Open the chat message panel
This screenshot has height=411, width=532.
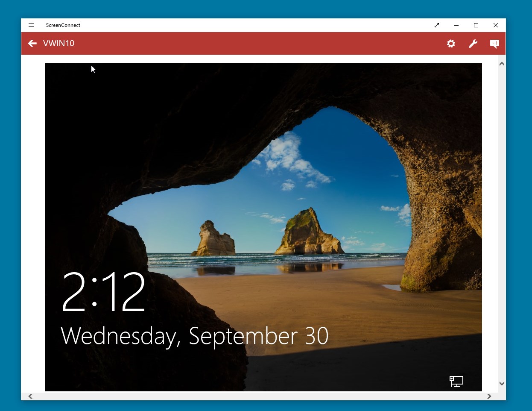[494, 43]
